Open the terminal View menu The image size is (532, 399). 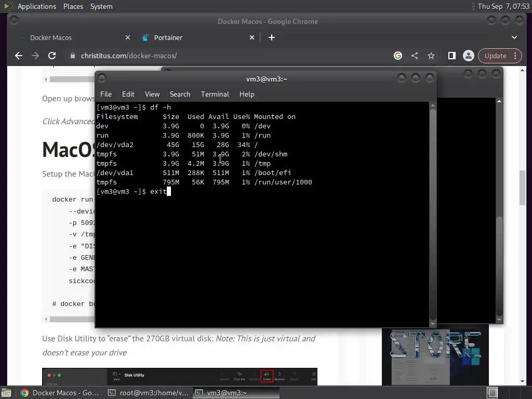pyautogui.click(x=152, y=95)
